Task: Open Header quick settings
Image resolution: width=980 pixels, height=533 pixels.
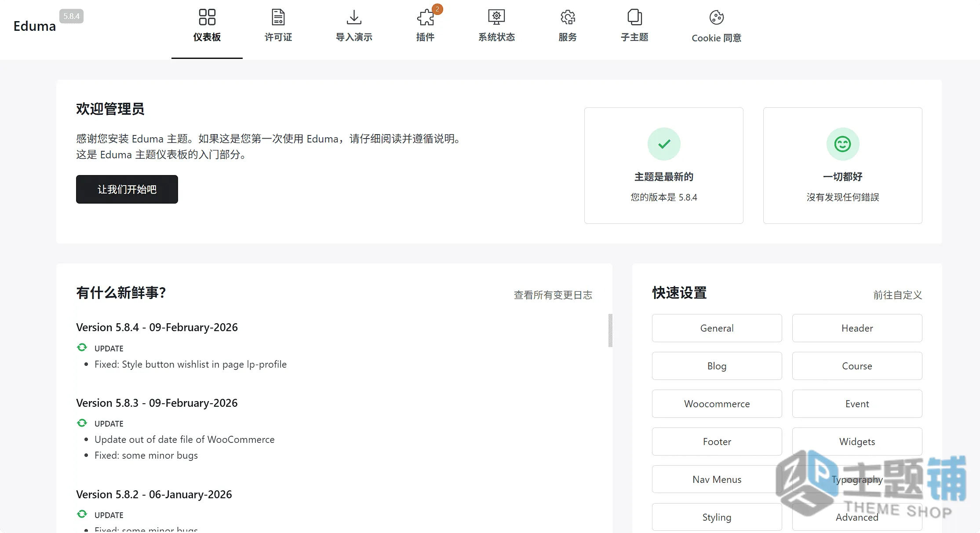Action: (x=857, y=328)
